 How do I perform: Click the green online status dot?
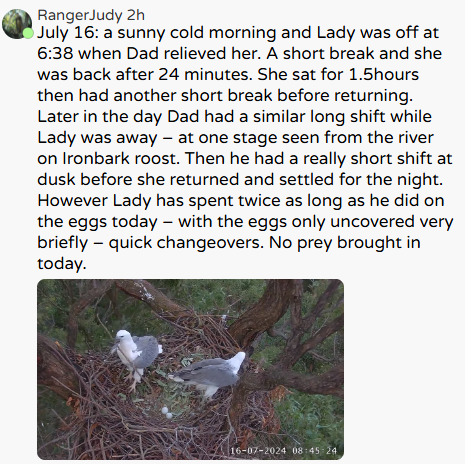(28, 33)
